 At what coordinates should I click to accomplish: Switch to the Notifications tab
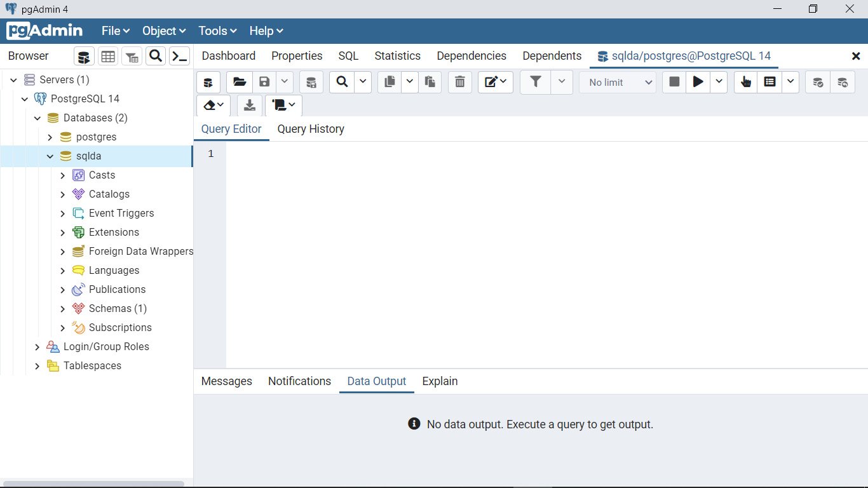[299, 381]
